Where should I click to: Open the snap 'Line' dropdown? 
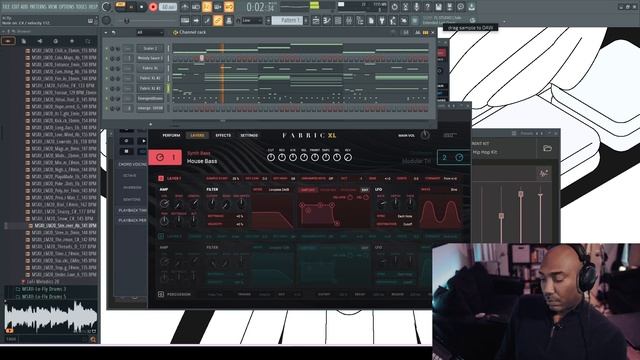coord(251,20)
